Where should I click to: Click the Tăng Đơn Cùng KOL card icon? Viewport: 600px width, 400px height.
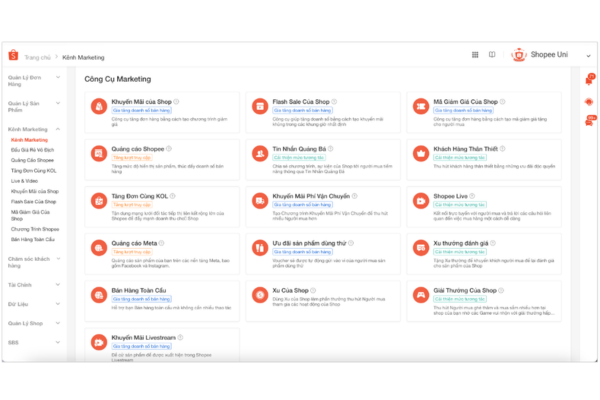pos(99,200)
